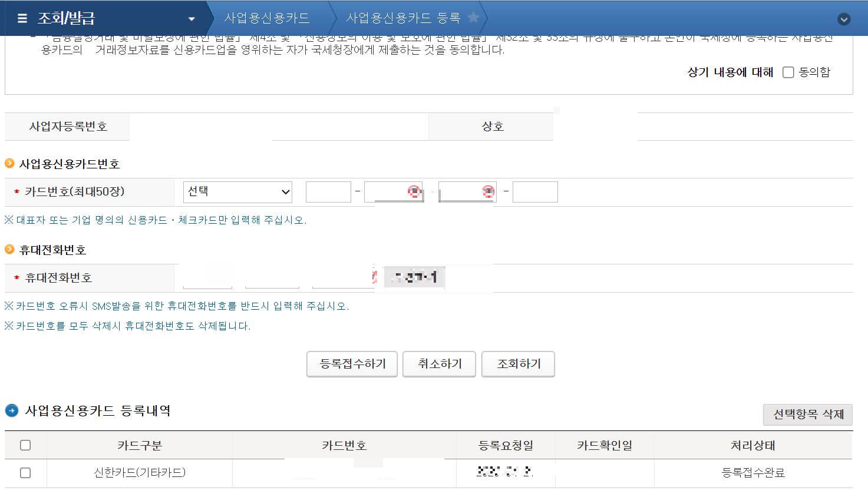
Task: Click 선택항목 삭제 to delete selected items
Action: click(807, 414)
